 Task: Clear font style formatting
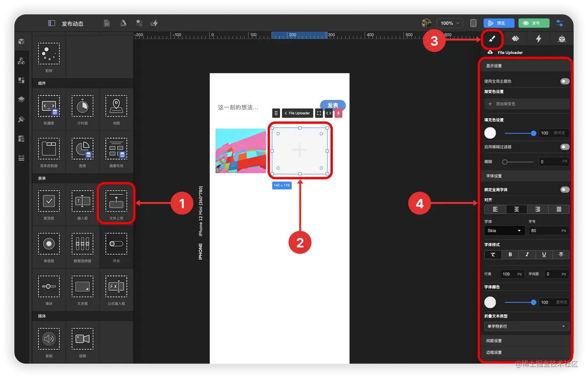(x=493, y=254)
